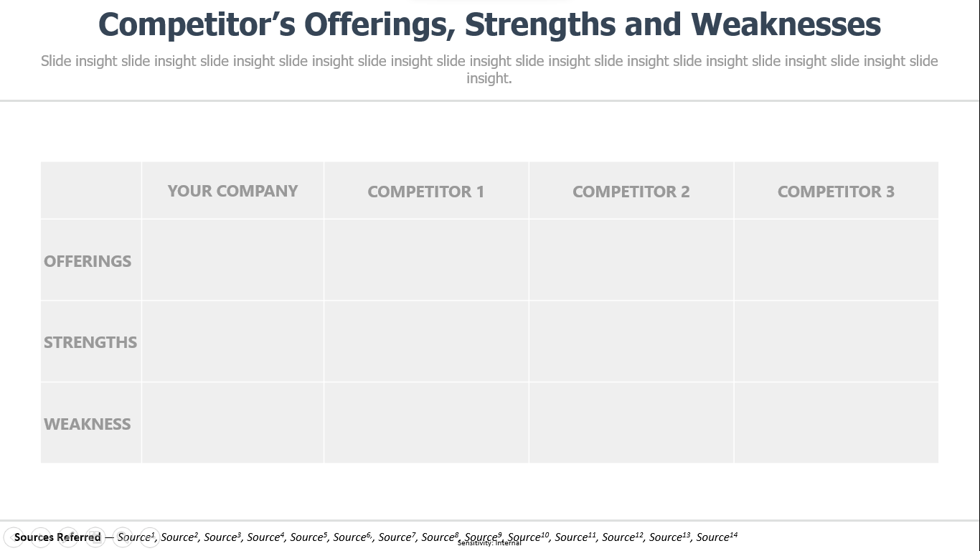Click the Source14 footnote reference

click(x=717, y=537)
